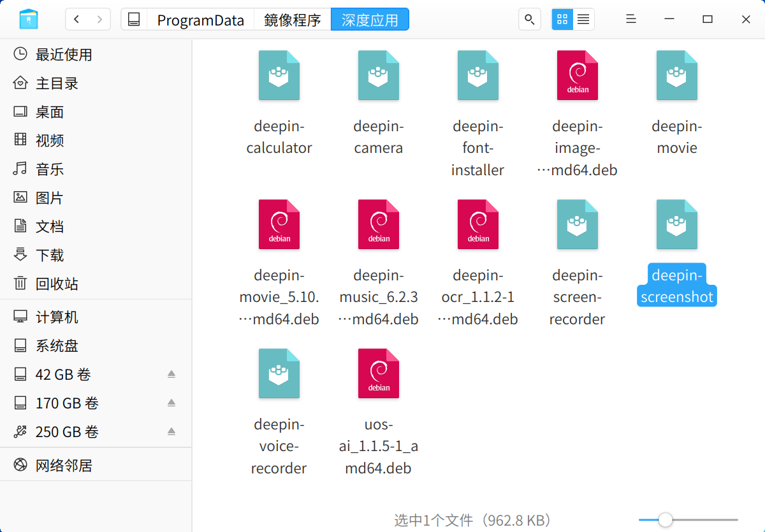Go back to previous folder
The image size is (765, 532).
pos(76,19)
